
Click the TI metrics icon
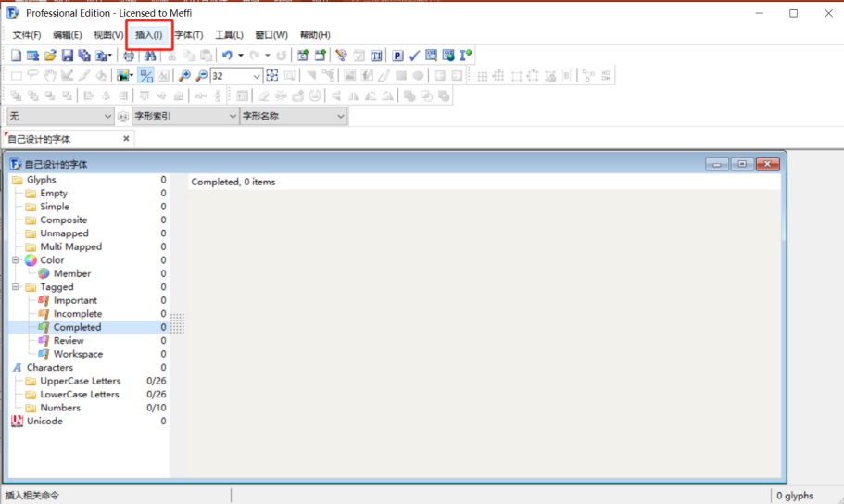376,55
